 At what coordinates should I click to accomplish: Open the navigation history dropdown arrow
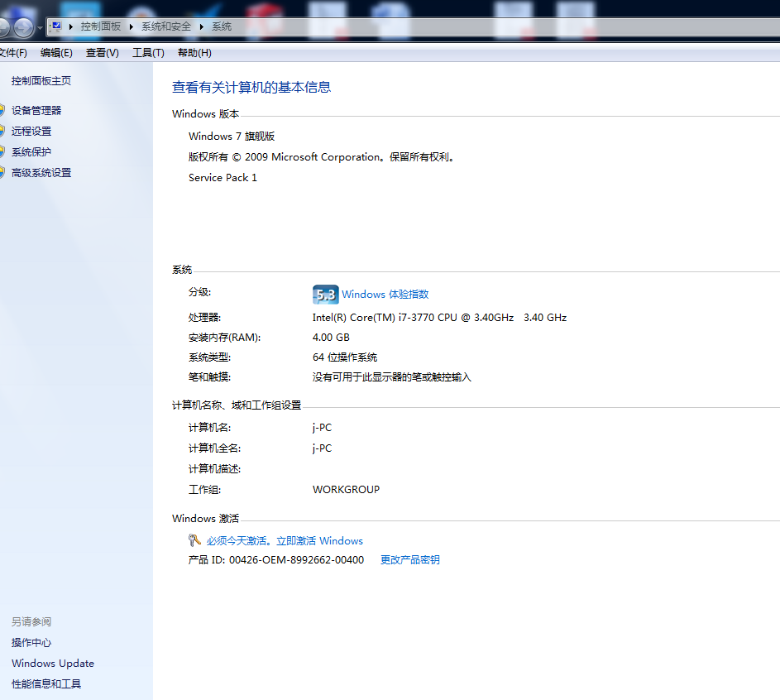[x=41, y=28]
